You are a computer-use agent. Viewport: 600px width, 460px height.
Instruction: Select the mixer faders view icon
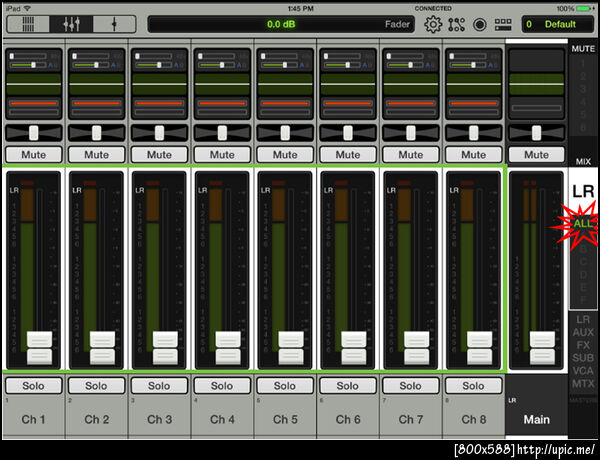click(71, 24)
